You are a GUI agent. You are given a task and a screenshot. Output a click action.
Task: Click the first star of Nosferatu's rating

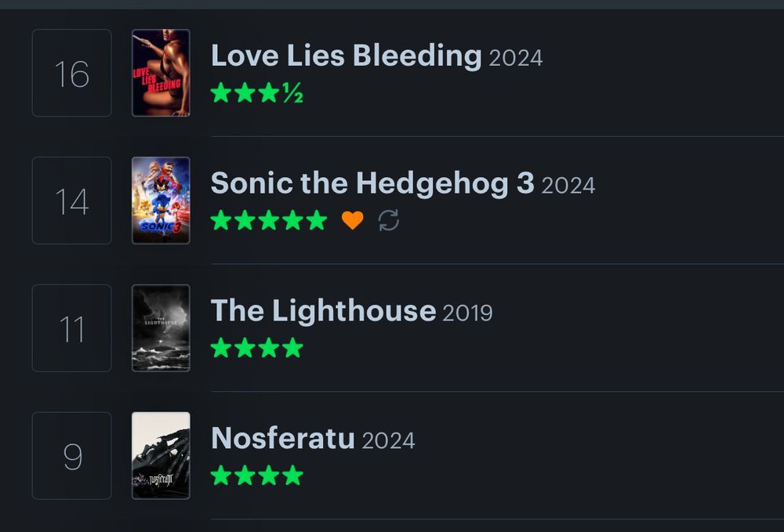tap(220, 475)
